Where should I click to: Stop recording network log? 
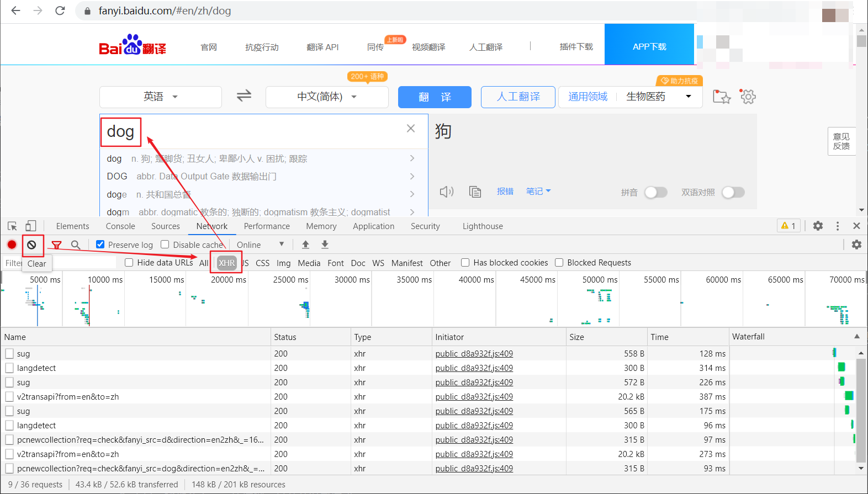coord(12,245)
